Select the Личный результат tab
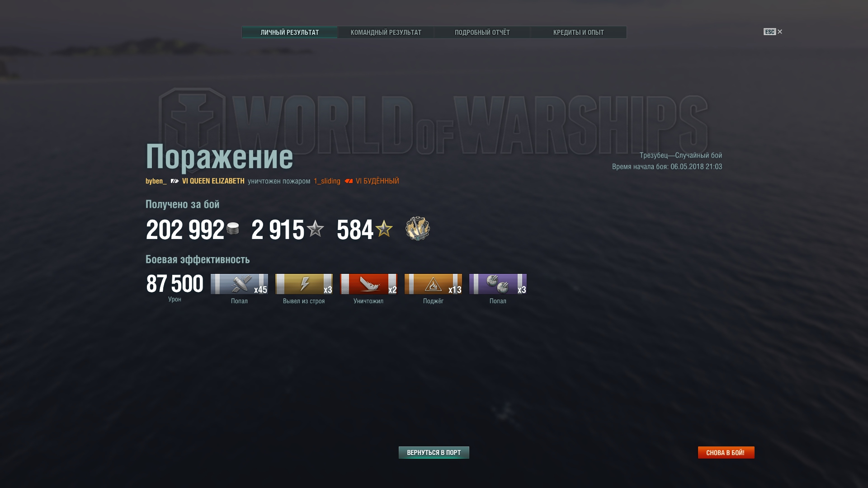Viewport: 868px width, 488px height. coord(289,33)
